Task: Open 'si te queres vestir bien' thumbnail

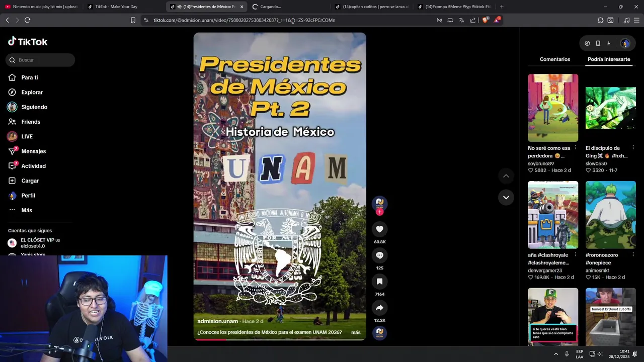Action: point(553,317)
